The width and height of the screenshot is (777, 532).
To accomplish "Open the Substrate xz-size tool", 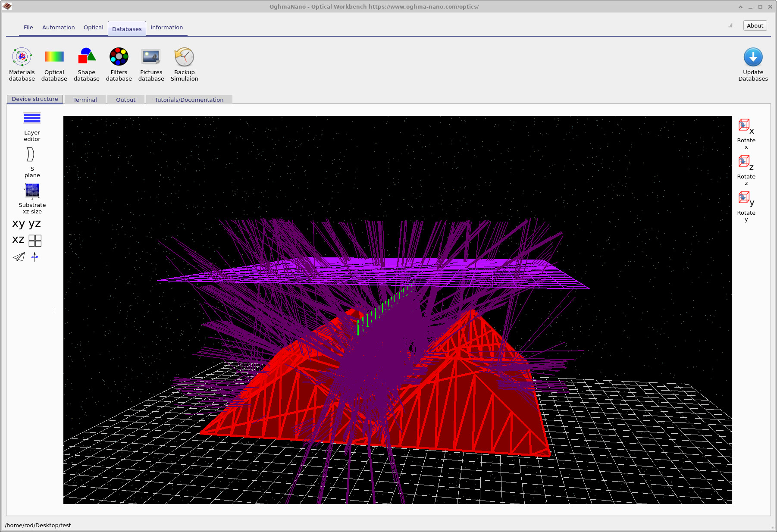I will click(x=32, y=191).
